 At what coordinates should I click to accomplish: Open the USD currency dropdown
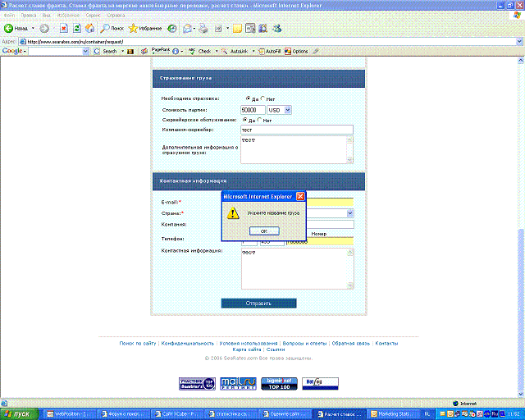tap(287, 109)
